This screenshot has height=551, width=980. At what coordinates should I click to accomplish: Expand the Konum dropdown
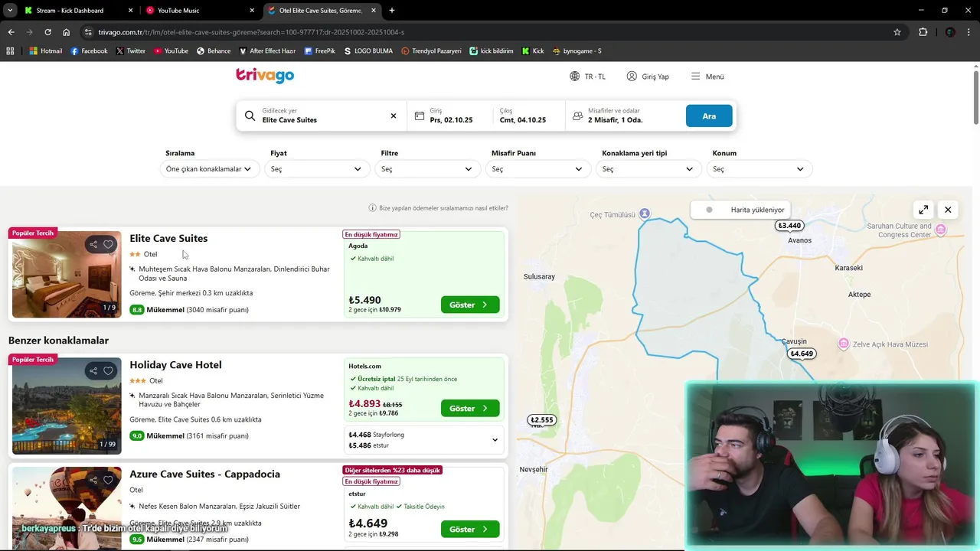[759, 169]
